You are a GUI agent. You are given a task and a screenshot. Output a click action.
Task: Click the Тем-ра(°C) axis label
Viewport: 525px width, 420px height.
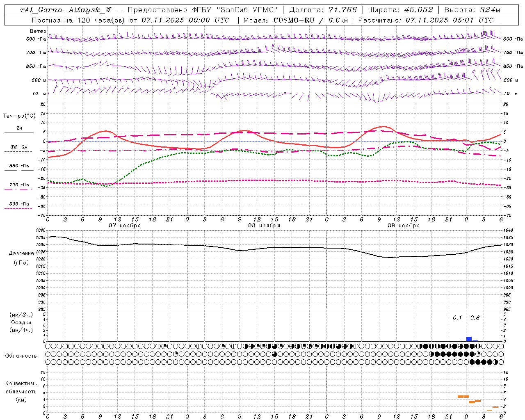[x=19, y=116]
